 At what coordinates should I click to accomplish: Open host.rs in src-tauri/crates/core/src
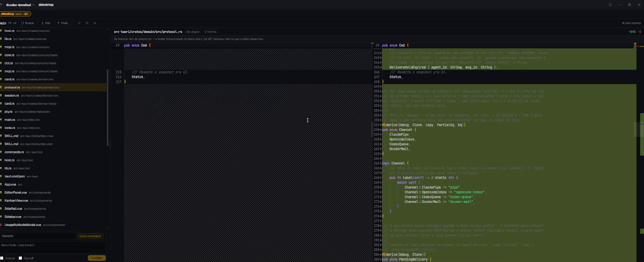54,31
